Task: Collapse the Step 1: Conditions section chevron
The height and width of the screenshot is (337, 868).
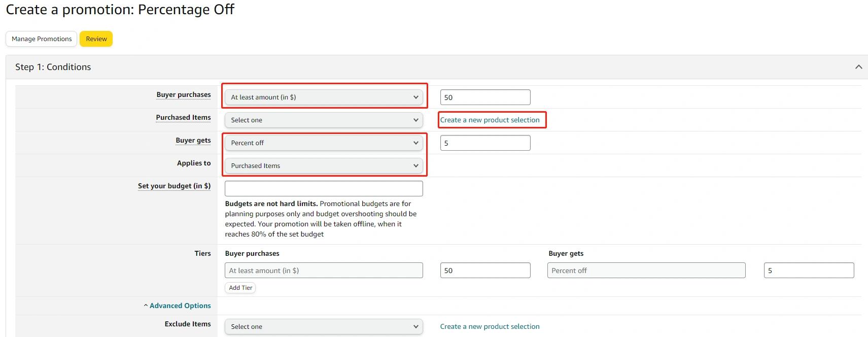Action: (x=858, y=67)
